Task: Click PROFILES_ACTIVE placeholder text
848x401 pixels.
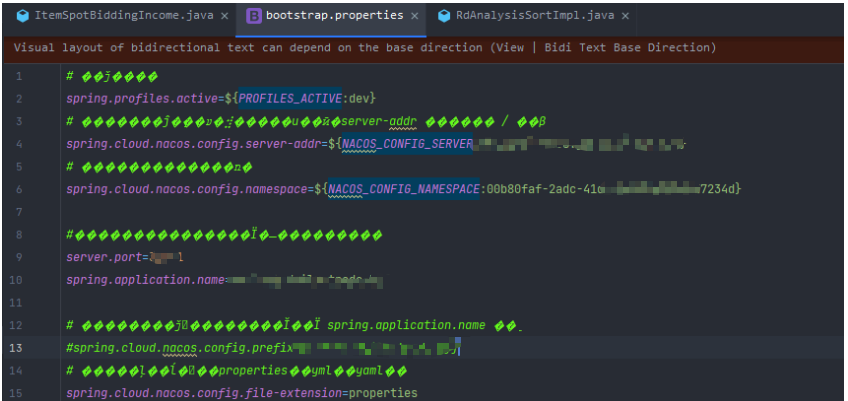Action: point(290,99)
